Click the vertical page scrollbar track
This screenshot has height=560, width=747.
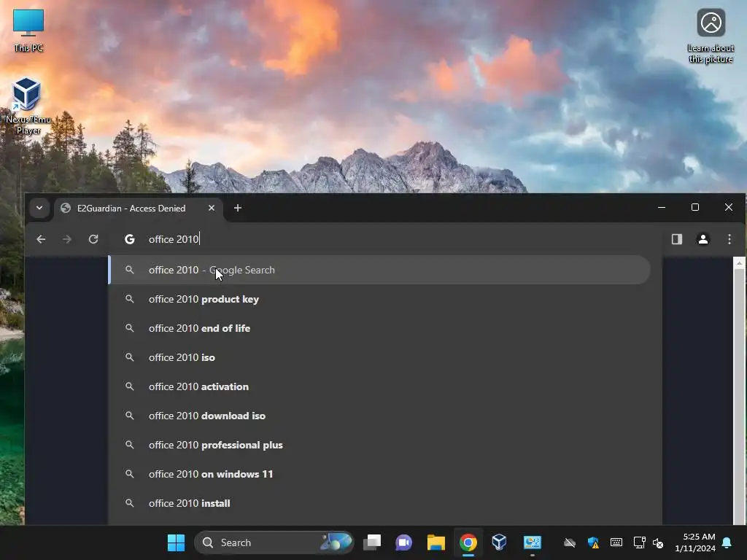tap(739, 396)
